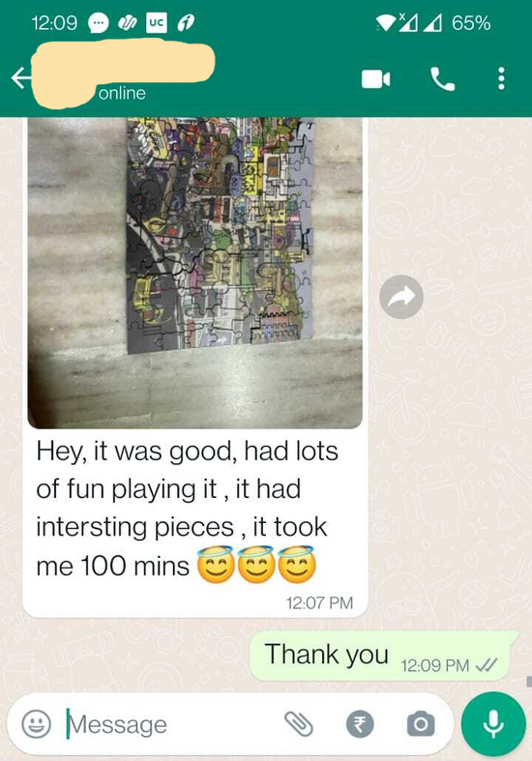Start a voice call with phone icon
Screen dimensions: 532x761
point(442,79)
